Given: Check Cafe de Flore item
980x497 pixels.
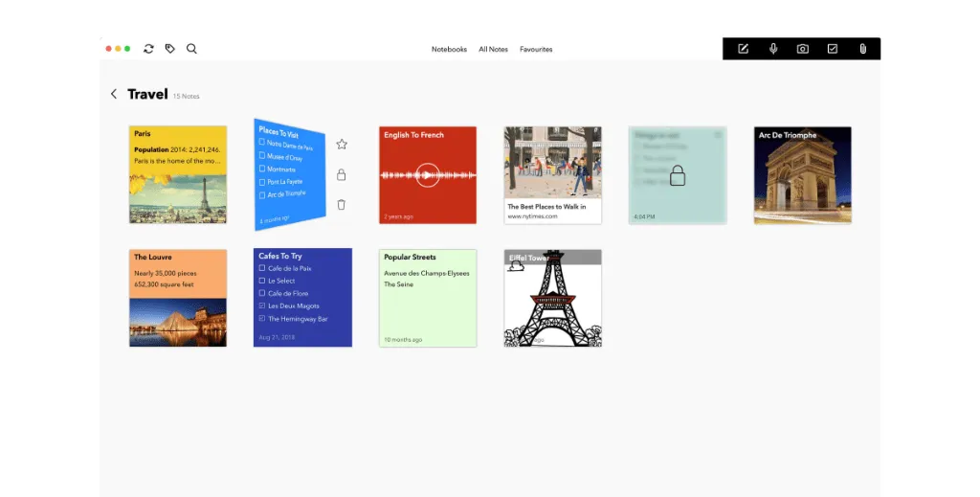Looking at the screenshot, I should click(262, 293).
